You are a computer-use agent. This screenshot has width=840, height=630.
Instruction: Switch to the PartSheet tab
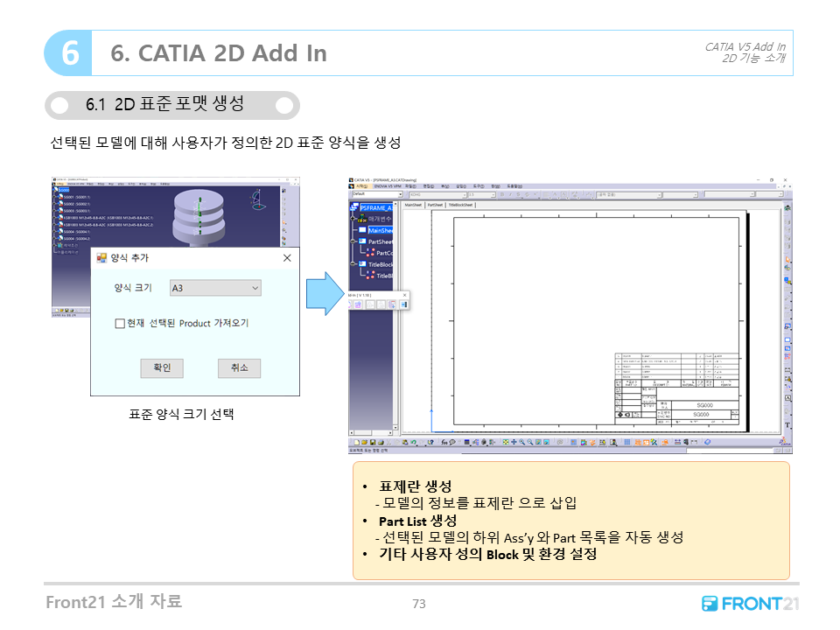[x=435, y=205]
